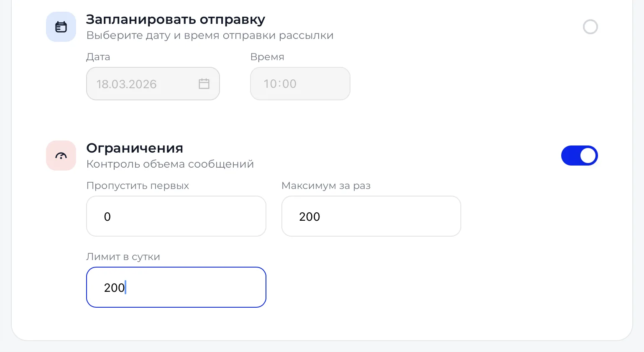
Task: Click the Максимум за раз input field
Action: (x=371, y=216)
